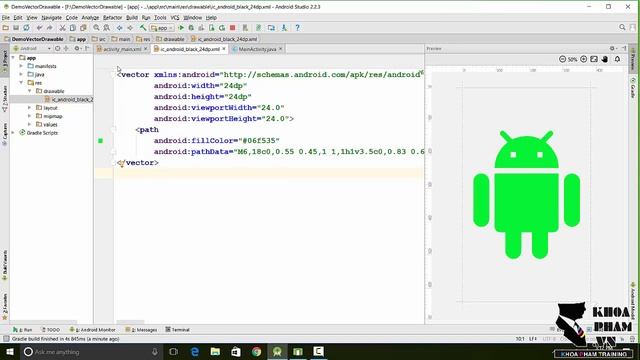
Task: Open Chrome from the Windows taskbar
Action: [x=256, y=351]
